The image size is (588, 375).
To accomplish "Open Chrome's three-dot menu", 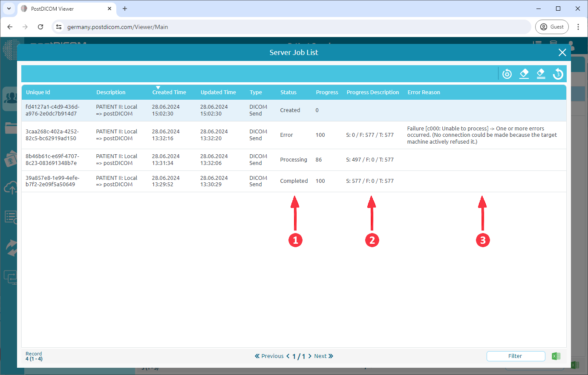I will pyautogui.click(x=578, y=26).
